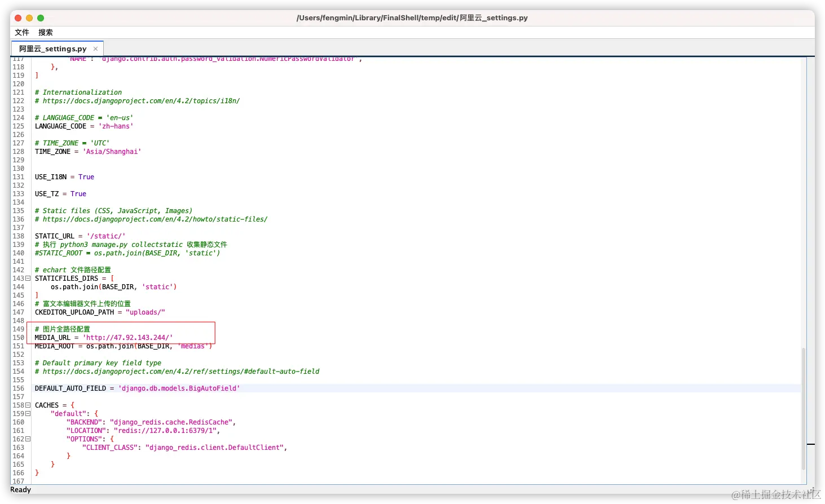Image resolution: width=825 pixels, height=504 pixels.
Task: Click the Ready status bar text
Action: [x=21, y=490]
